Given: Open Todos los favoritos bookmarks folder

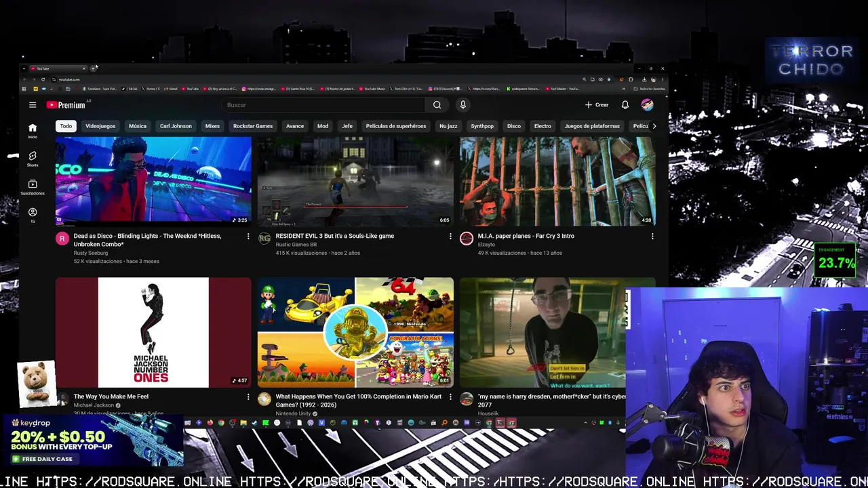Looking at the screenshot, I should (649, 89).
